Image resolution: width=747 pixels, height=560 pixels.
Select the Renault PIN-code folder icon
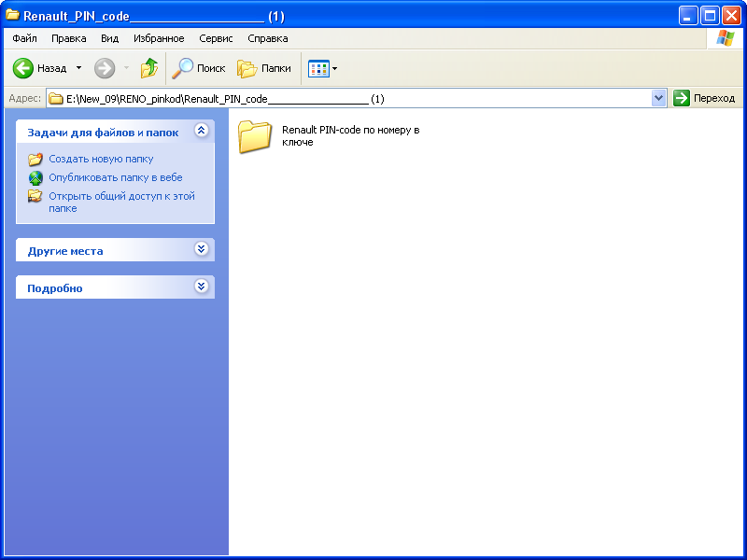[255, 136]
